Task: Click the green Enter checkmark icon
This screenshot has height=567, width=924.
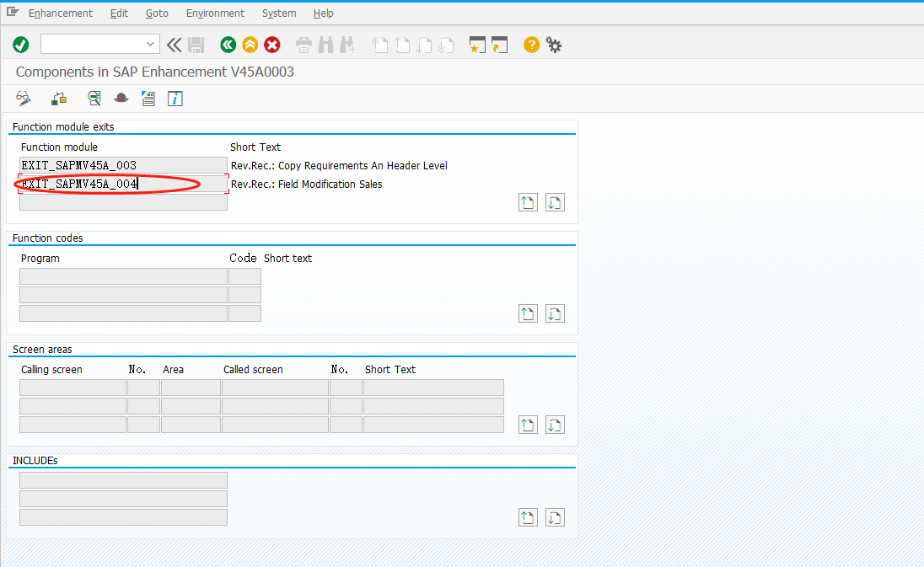Action: click(20, 45)
